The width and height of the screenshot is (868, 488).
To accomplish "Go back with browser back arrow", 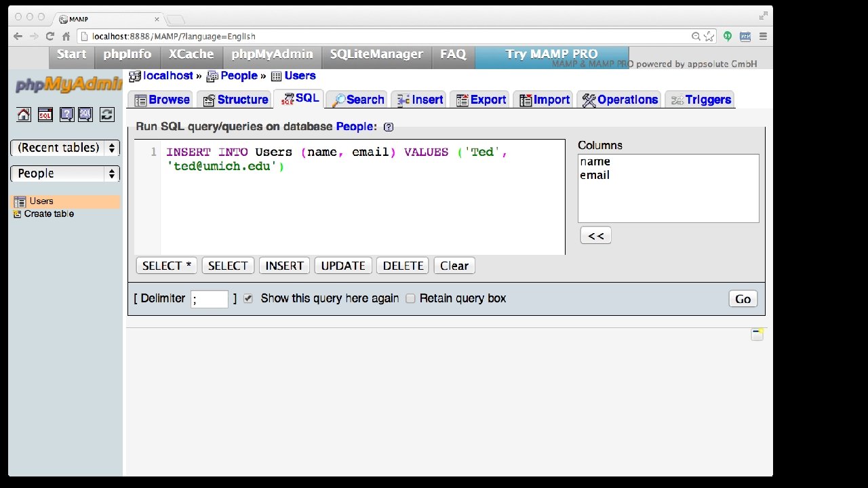I will [18, 36].
